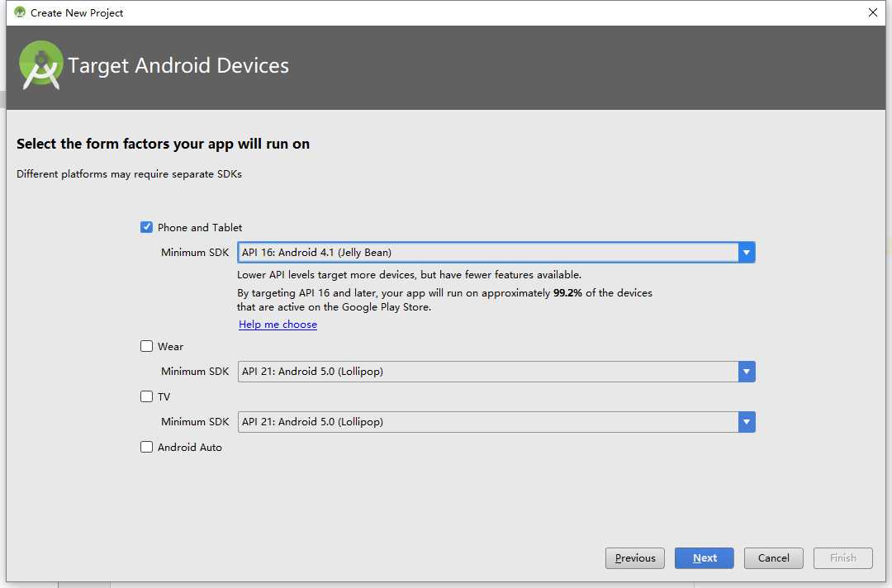Proceed with the Next button

click(x=705, y=558)
